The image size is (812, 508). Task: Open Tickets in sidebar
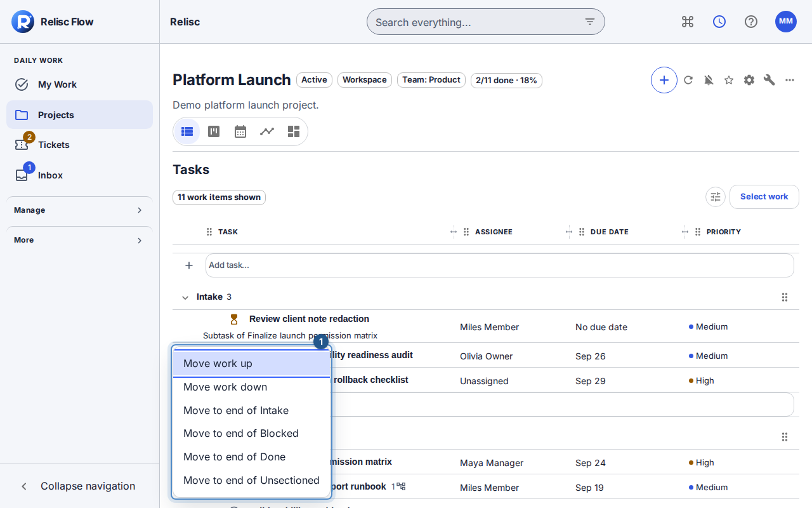click(79, 145)
